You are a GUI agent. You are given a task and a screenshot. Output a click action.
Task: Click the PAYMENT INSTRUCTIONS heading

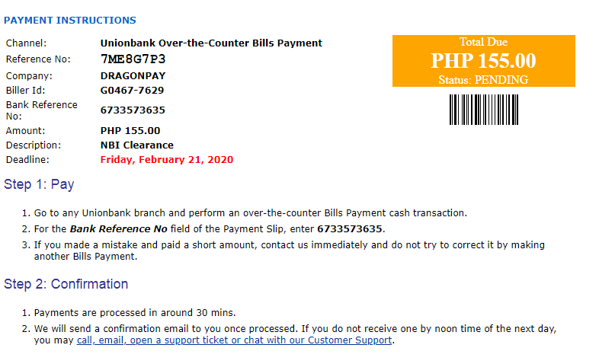pos(70,21)
